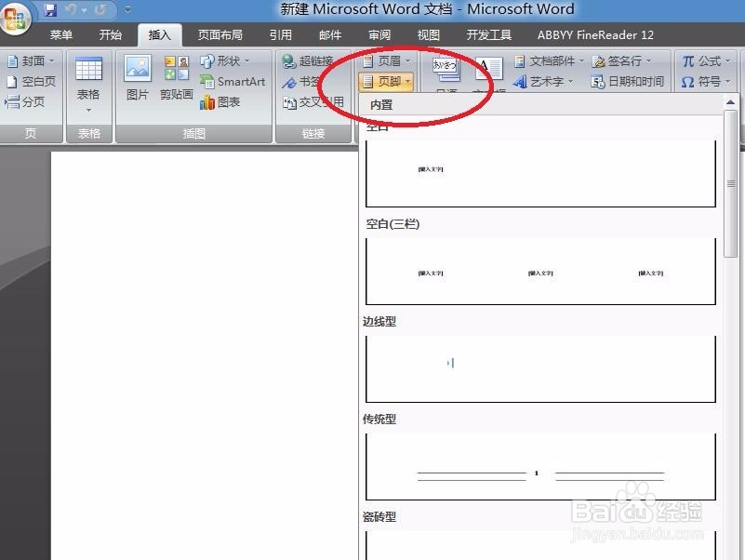
Task: Insert a cross-reference with 交叉引用
Action: pyautogui.click(x=313, y=101)
